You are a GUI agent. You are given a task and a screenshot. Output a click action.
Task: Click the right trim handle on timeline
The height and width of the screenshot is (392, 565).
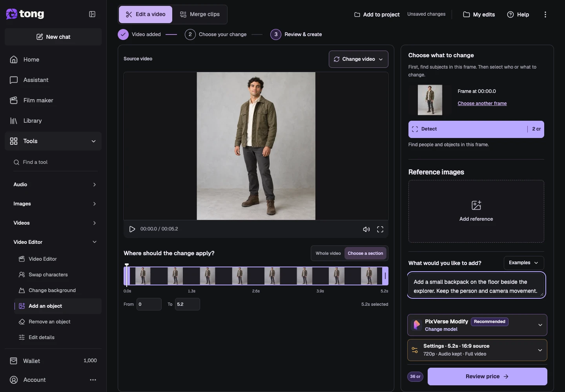pos(385,276)
